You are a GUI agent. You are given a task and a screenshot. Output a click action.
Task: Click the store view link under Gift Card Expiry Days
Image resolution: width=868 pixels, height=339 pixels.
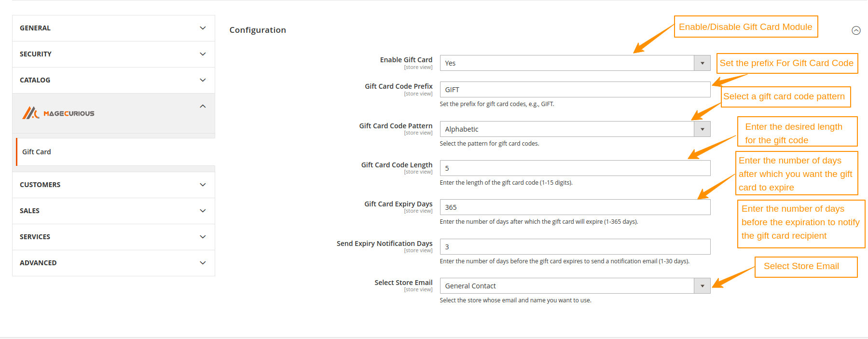418,211
